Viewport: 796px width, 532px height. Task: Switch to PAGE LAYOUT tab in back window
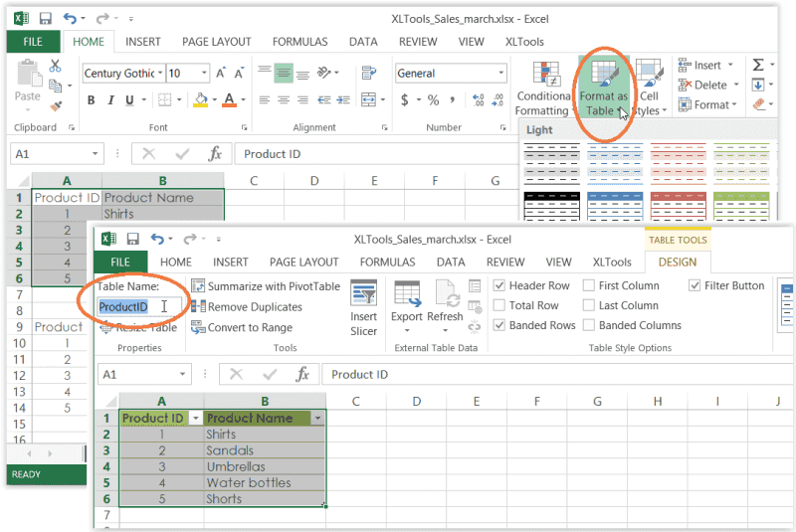[x=216, y=42]
